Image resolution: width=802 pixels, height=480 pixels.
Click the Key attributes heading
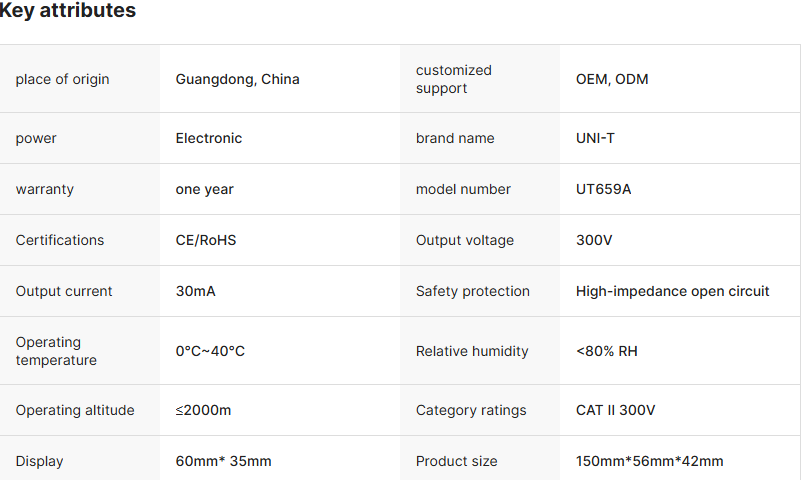pos(68,11)
